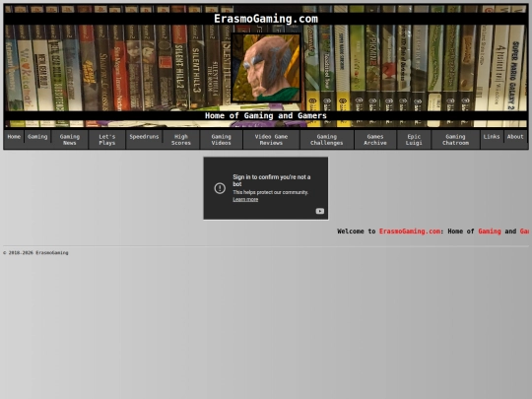
Task: Open Video Game Reviews page
Action: click(x=272, y=140)
